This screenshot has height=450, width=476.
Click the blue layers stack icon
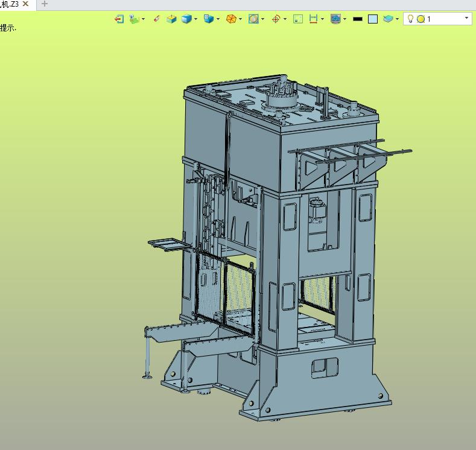coord(388,19)
